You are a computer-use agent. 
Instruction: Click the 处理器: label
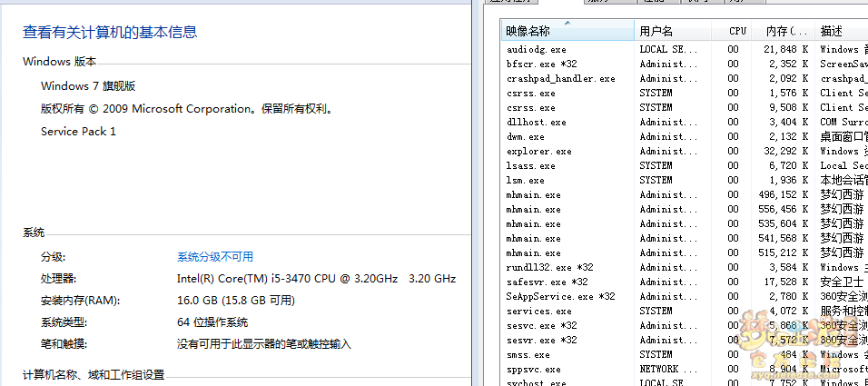[x=58, y=279]
